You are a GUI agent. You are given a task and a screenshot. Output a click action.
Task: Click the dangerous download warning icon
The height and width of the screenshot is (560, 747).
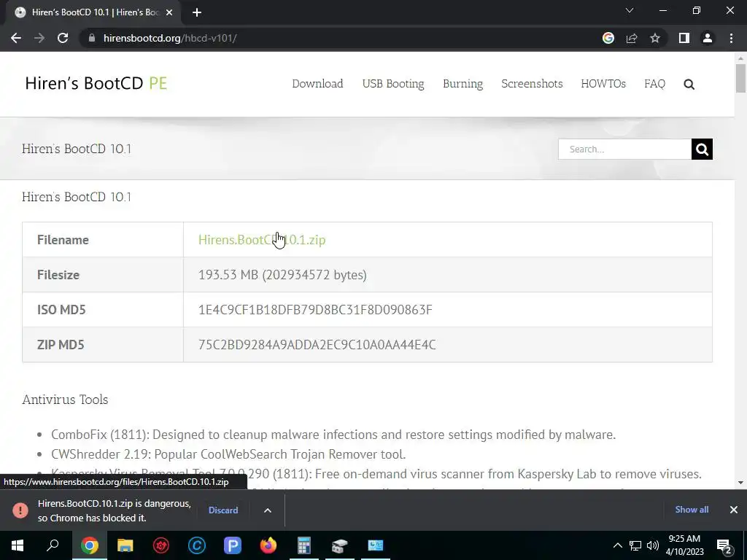click(20, 510)
